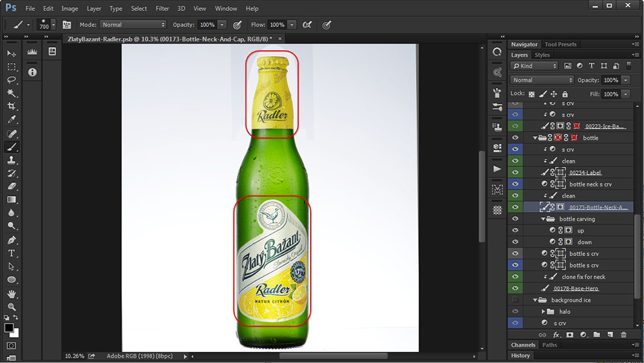This screenshot has width=644, height=363.
Task: Collapse the bottle carving group
Action: (543, 219)
